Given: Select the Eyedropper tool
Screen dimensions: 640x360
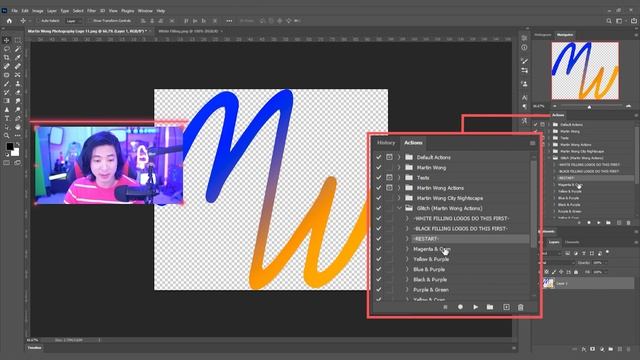Looking at the screenshot, I should point(18,58).
